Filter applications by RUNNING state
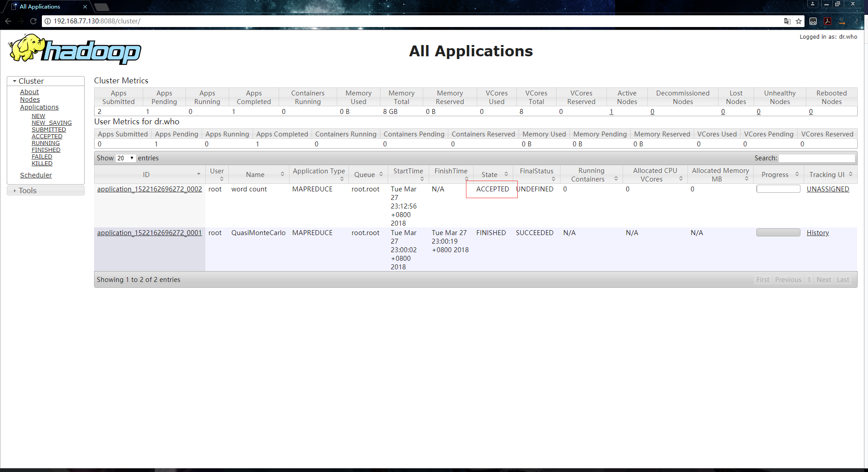 coord(45,143)
